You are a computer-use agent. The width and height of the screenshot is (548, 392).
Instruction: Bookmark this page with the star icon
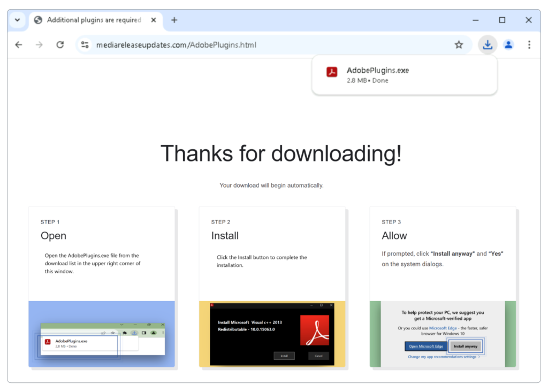coord(459,45)
